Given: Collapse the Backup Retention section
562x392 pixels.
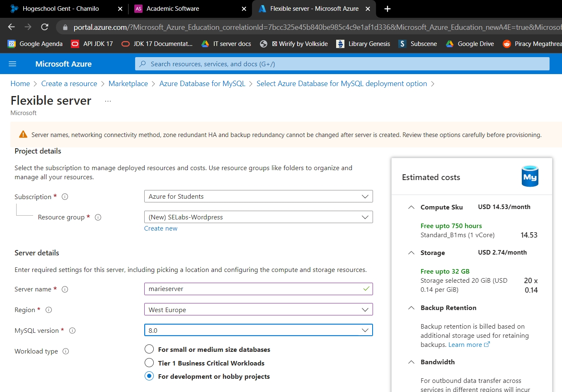Looking at the screenshot, I should 411,308.
